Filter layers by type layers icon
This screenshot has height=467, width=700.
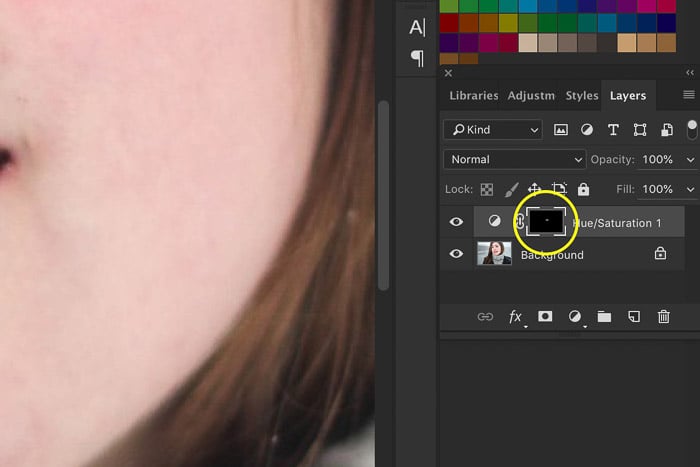(x=613, y=129)
